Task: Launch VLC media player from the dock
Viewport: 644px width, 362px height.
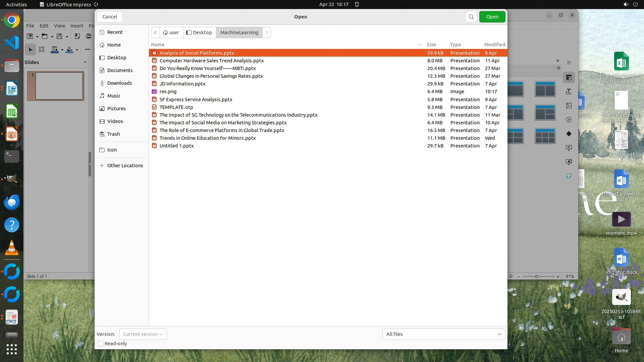Action: pyautogui.click(x=12, y=248)
